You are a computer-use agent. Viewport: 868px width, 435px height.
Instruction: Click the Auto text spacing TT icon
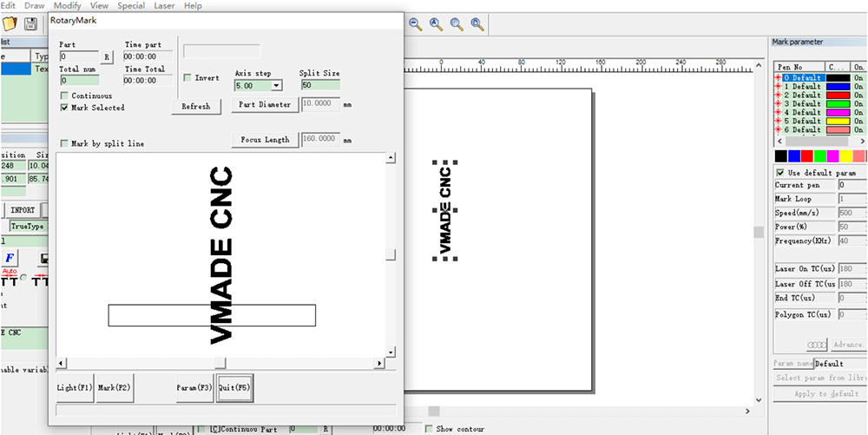tap(10, 279)
